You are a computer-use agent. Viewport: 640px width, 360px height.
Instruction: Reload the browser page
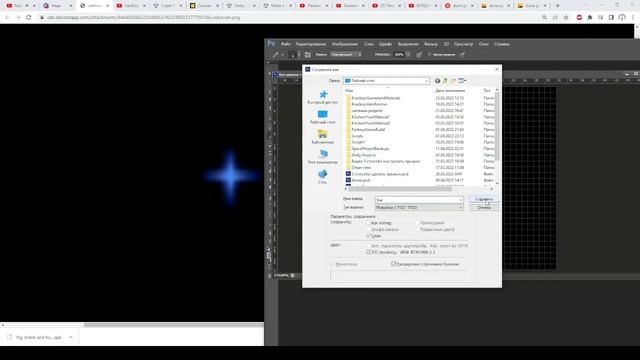[x=29, y=18]
